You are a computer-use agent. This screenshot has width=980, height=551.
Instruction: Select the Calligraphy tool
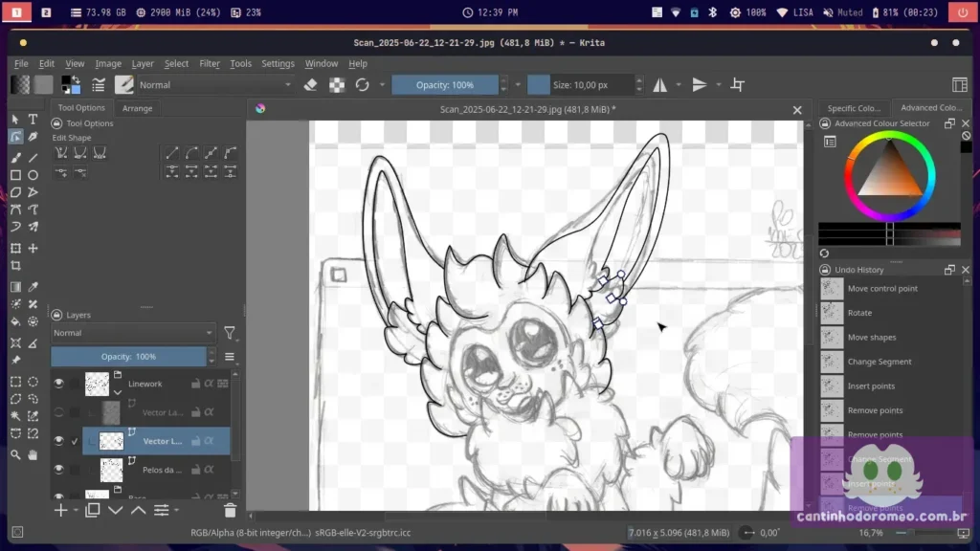pyautogui.click(x=33, y=137)
